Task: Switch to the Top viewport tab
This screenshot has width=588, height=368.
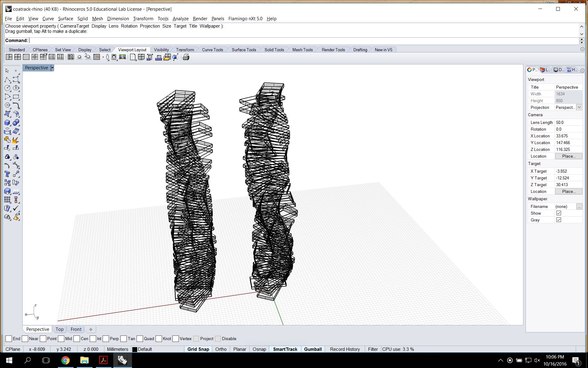Action: 59,329
